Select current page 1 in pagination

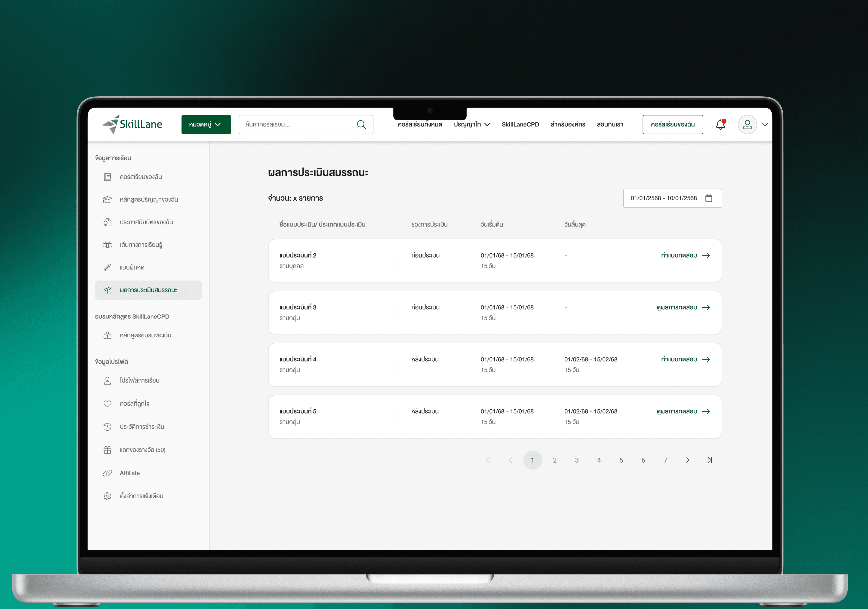point(532,460)
